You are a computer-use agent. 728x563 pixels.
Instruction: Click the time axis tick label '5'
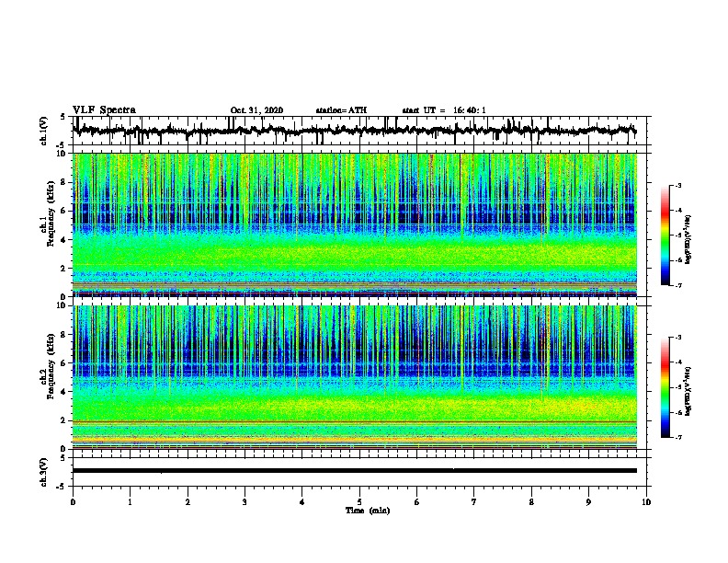pos(359,502)
